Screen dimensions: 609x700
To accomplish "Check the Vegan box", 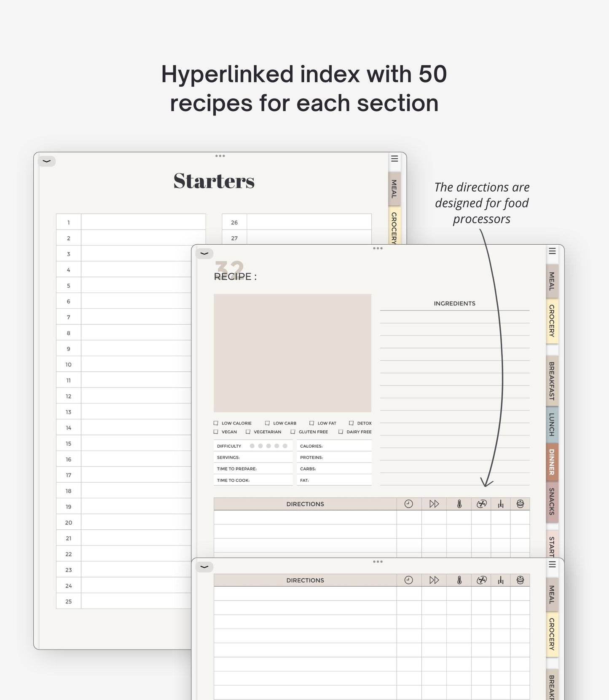I will (216, 432).
